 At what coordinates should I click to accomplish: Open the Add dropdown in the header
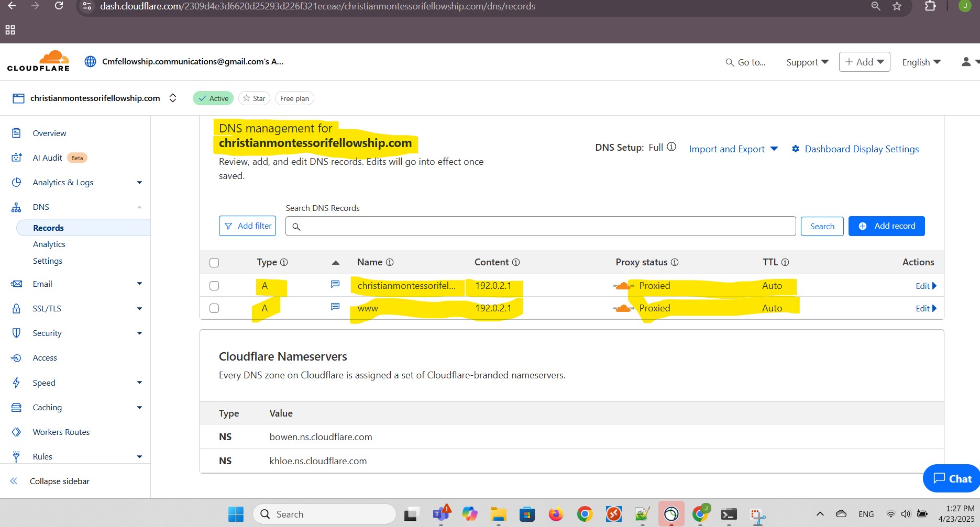pyautogui.click(x=864, y=62)
